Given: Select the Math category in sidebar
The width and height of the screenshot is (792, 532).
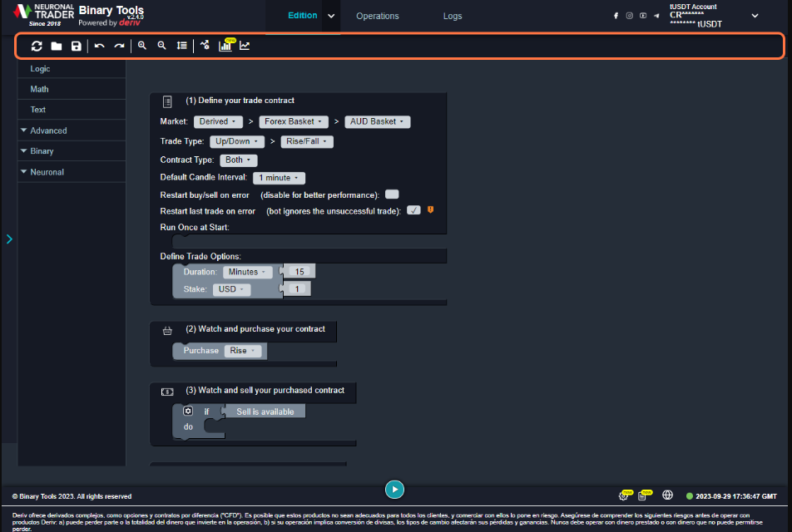Looking at the screenshot, I should (x=38, y=89).
